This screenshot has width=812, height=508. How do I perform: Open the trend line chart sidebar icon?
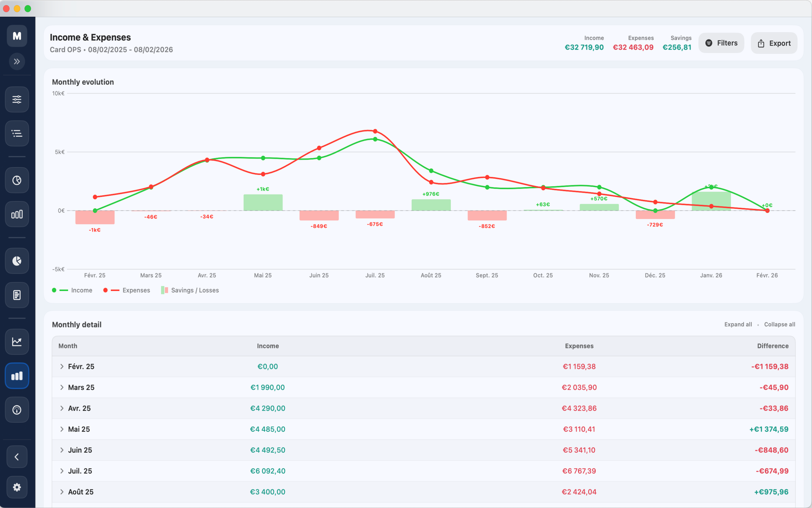(17, 342)
